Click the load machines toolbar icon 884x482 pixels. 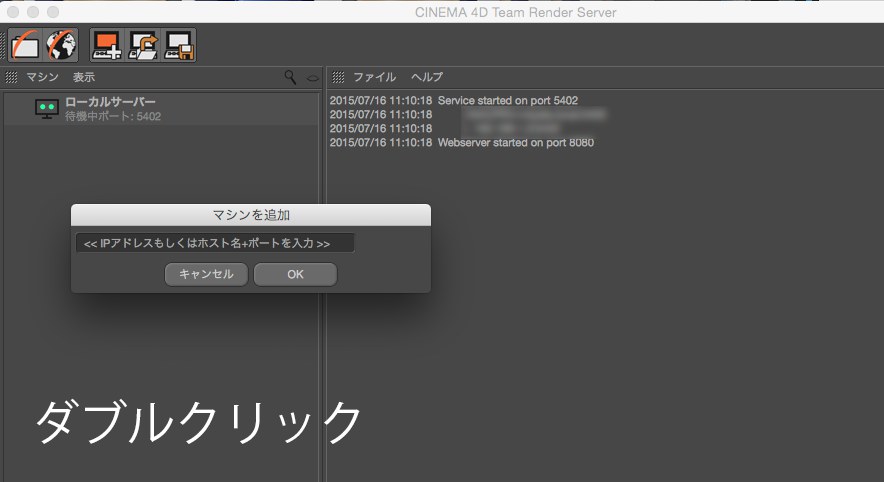point(143,45)
